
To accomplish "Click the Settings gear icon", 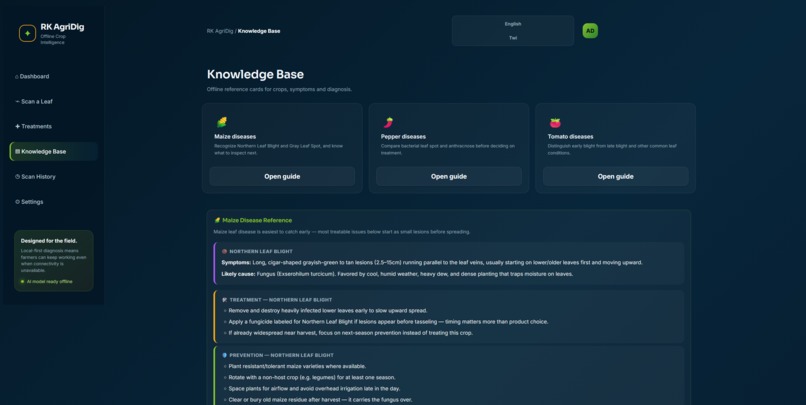I will pyautogui.click(x=17, y=202).
